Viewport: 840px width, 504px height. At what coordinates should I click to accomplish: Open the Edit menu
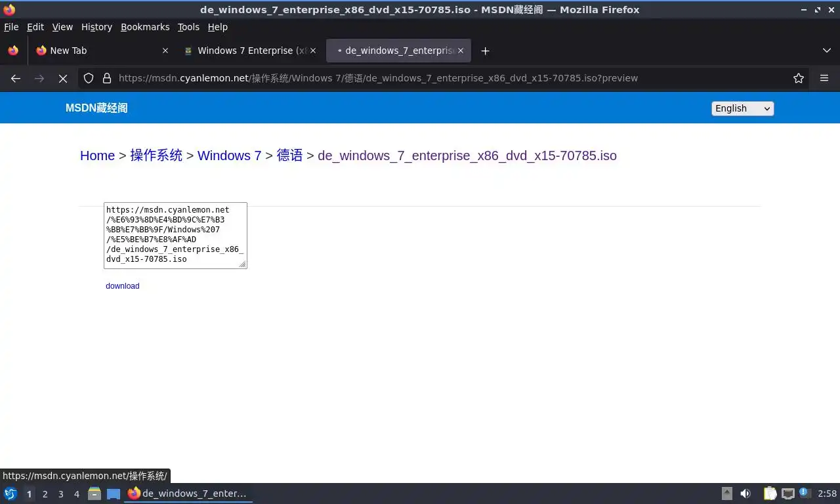[x=35, y=27]
